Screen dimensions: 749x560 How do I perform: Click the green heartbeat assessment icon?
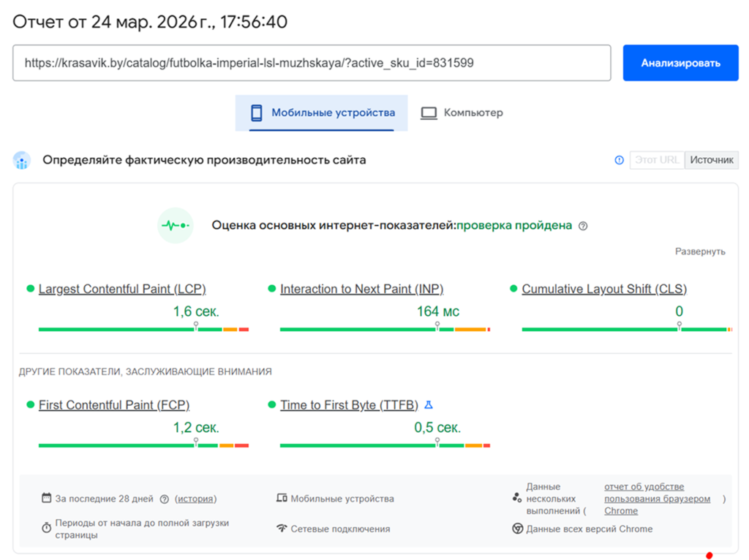pos(176,226)
